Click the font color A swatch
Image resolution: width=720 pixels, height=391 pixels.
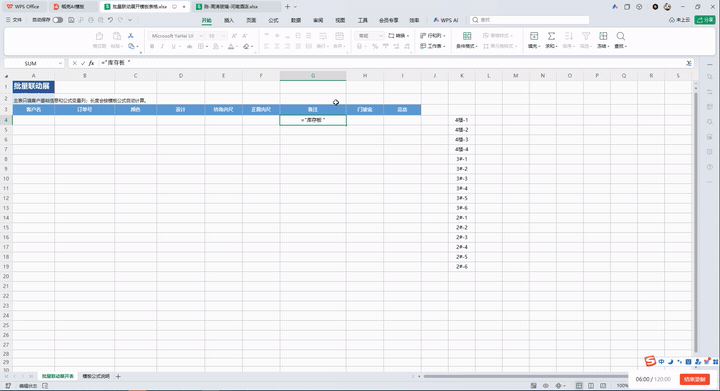pyautogui.click(x=231, y=46)
